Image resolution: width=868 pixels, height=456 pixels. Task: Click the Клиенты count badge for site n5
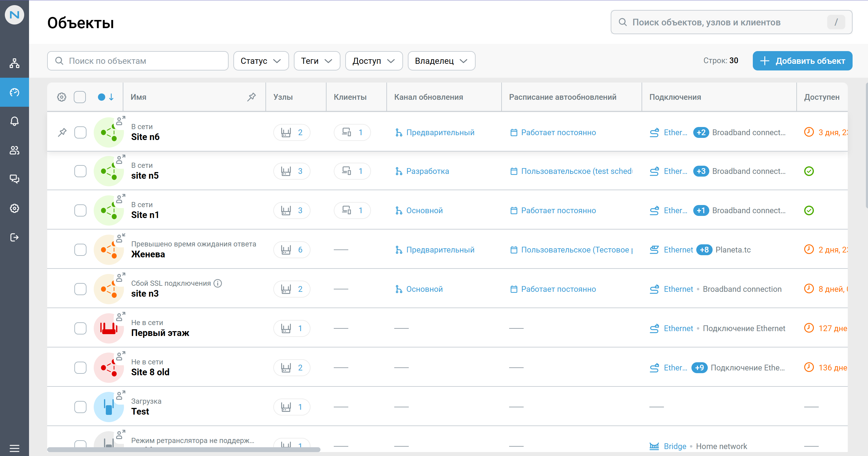352,171
